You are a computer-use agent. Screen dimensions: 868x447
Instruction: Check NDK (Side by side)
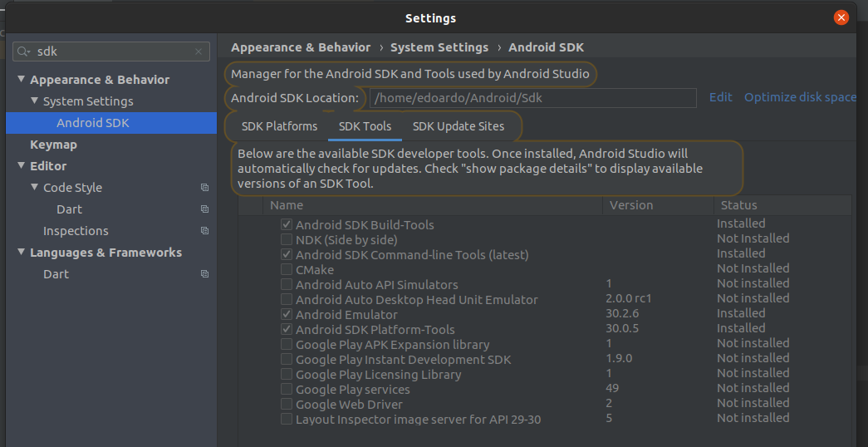click(287, 239)
